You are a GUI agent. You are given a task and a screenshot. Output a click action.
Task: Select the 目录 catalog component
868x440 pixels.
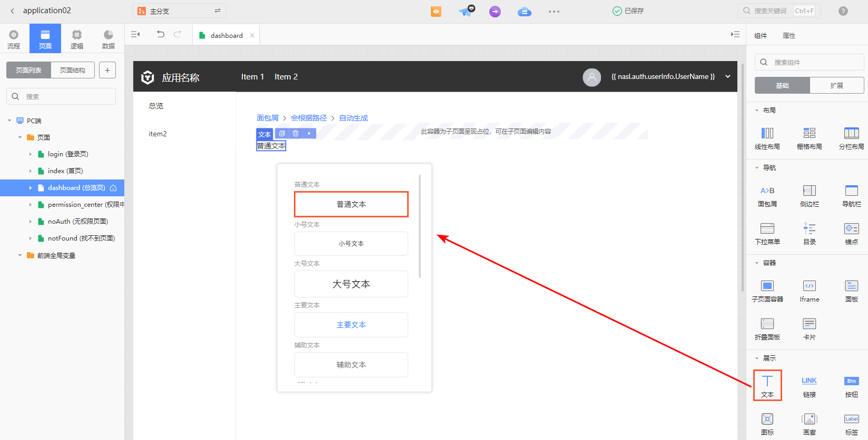[x=810, y=234]
